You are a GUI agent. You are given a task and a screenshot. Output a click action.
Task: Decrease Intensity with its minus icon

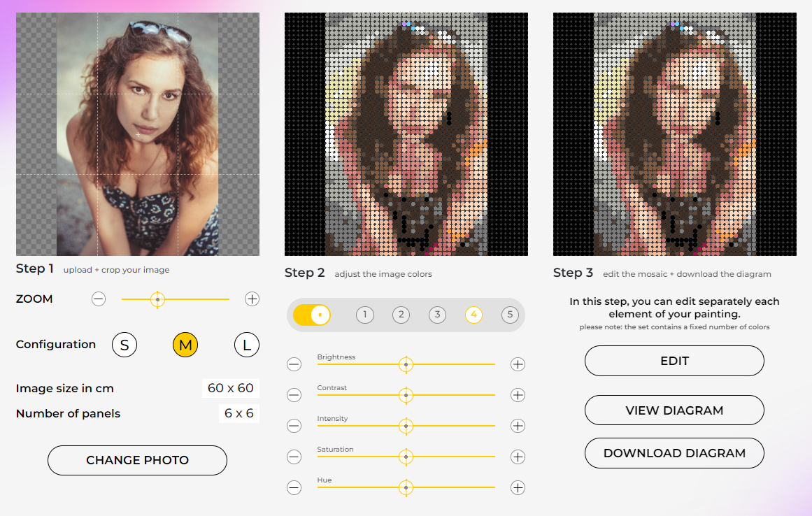(x=294, y=426)
